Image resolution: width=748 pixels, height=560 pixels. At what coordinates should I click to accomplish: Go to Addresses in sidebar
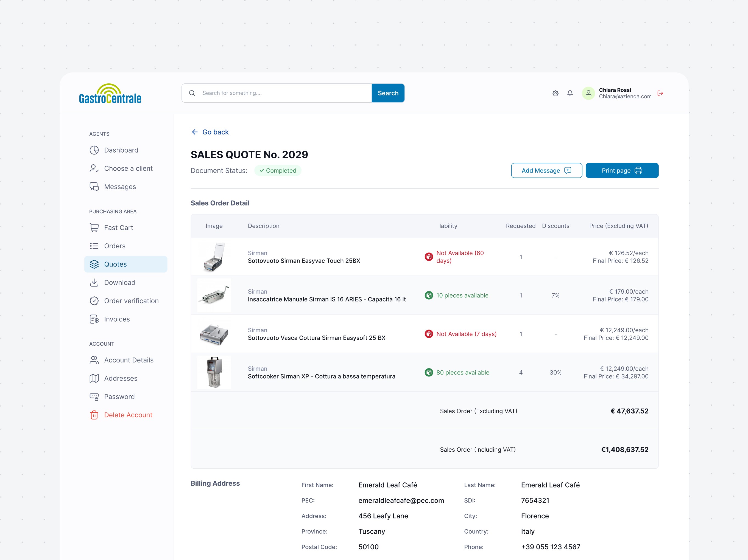(126, 378)
